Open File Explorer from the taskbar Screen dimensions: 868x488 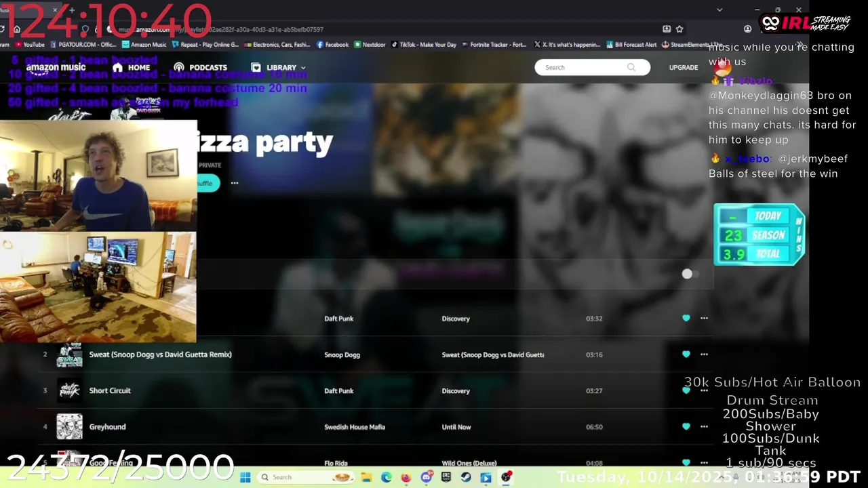point(366,477)
